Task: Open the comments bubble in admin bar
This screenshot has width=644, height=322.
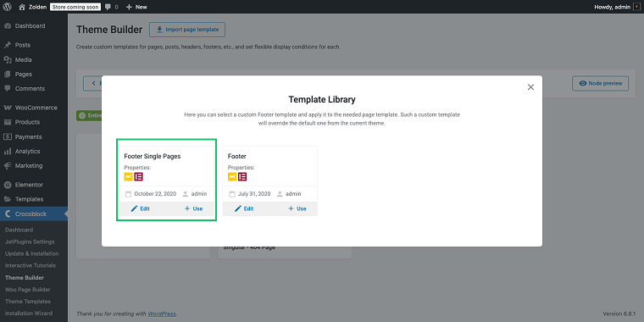Action: (x=111, y=7)
